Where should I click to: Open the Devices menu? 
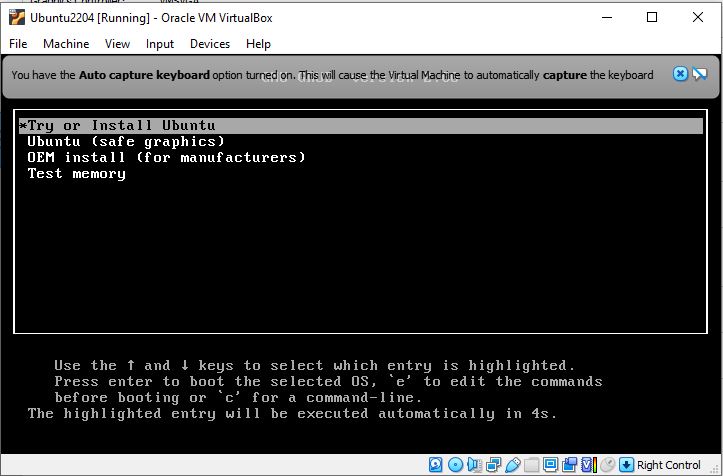(x=210, y=44)
